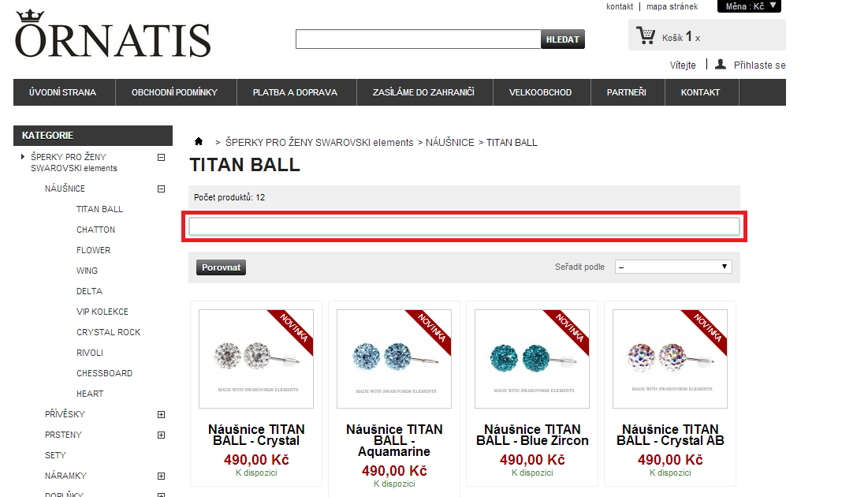Open the PLATBA A DOPRAVA menu item

[295, 92]
